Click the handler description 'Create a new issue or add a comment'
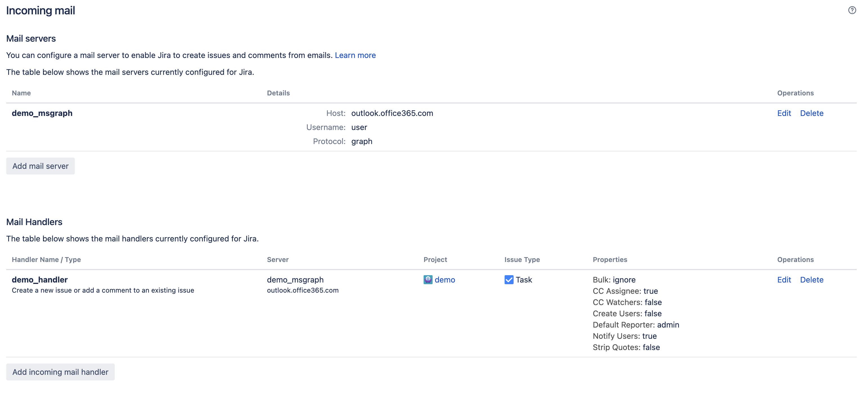868x408 pixels. pos(103,290)
